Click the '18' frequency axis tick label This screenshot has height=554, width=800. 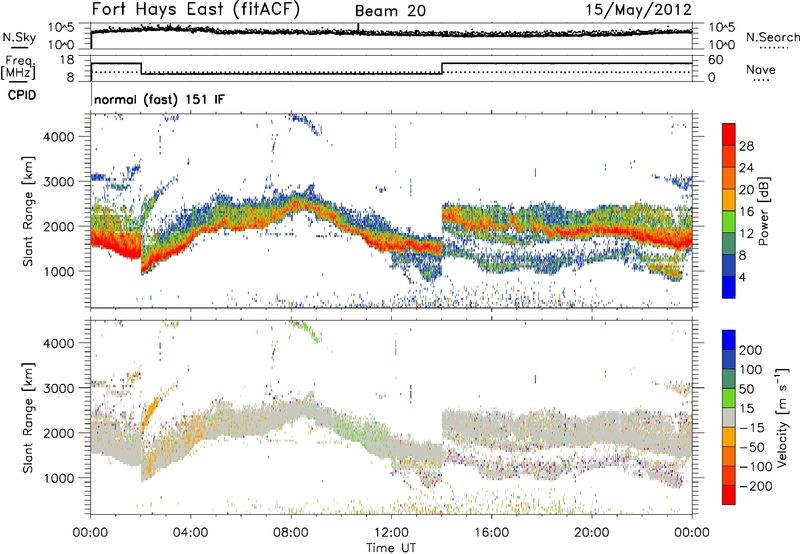(x=66, y=60)
